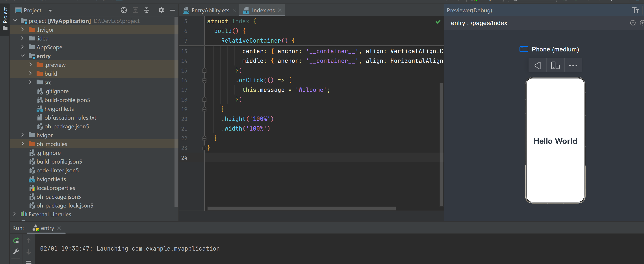Click the locate/select opened file target icon

[124, 10]
